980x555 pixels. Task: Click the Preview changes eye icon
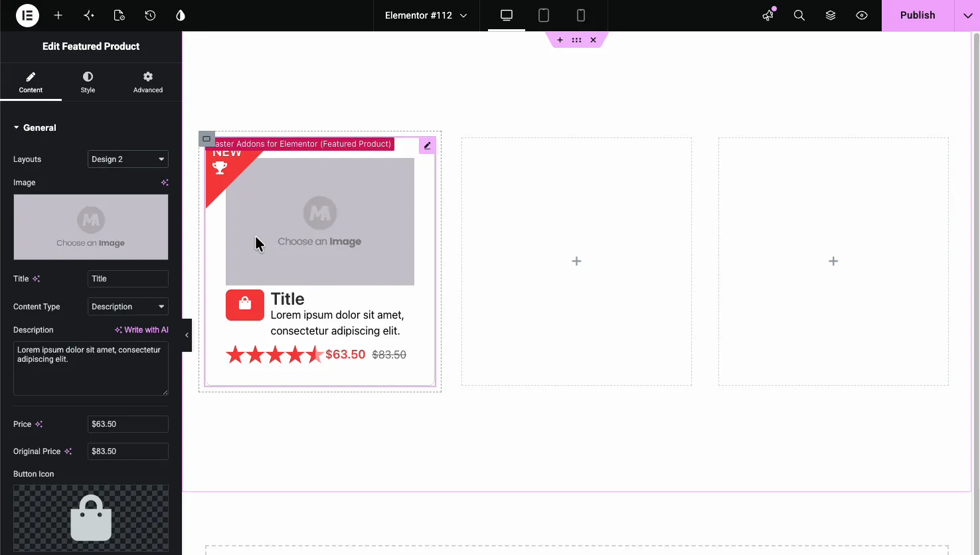862,15
